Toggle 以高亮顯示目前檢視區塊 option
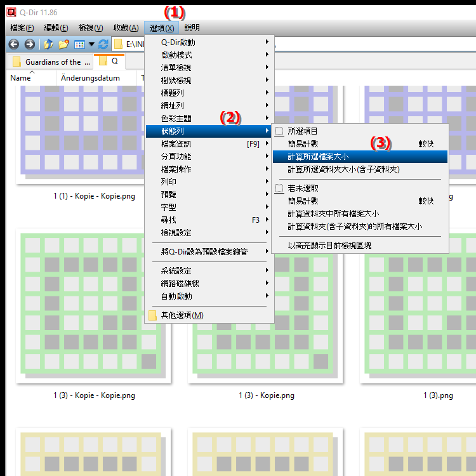This screenshot has height=476, width=476. [x=360, y=245]
